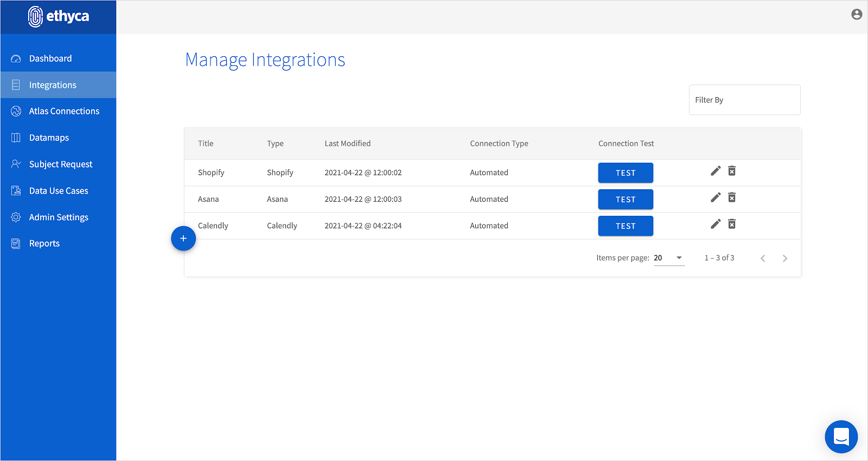
Task: Click the Integrations sidebar icon
Action: 16,85
